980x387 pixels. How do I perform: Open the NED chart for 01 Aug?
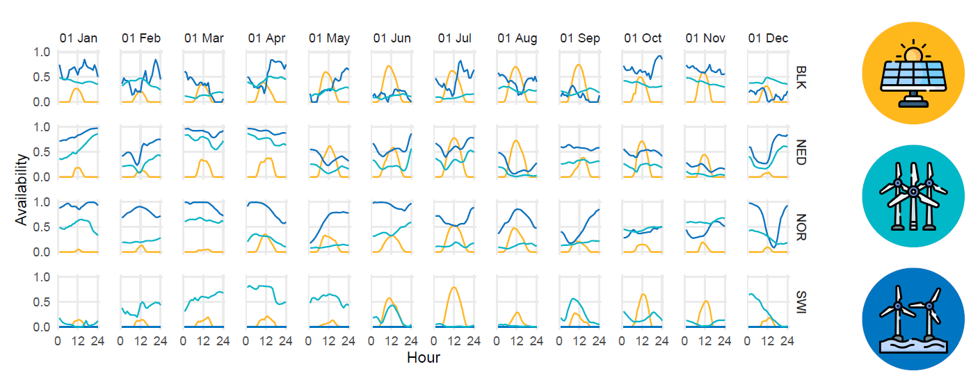coord(517,152)
